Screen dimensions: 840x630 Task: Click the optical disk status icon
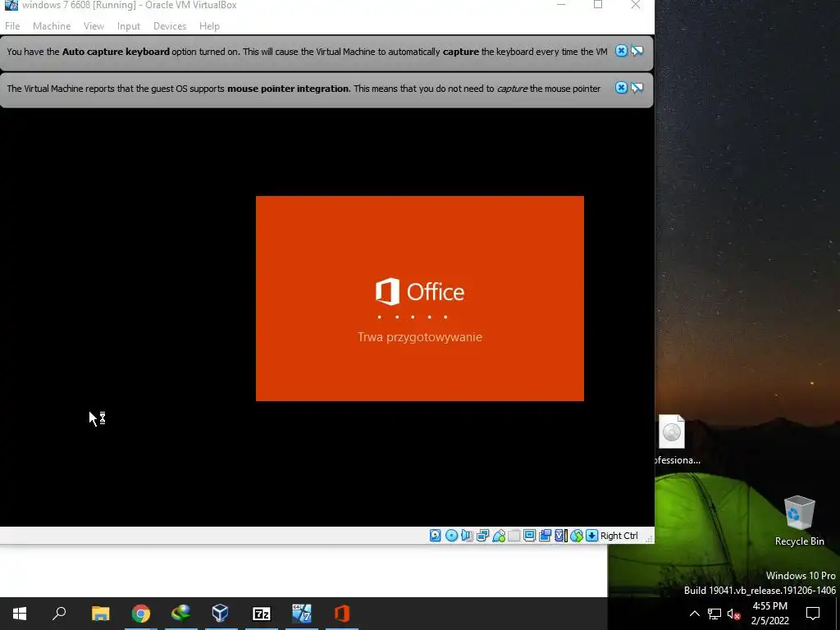452,535
